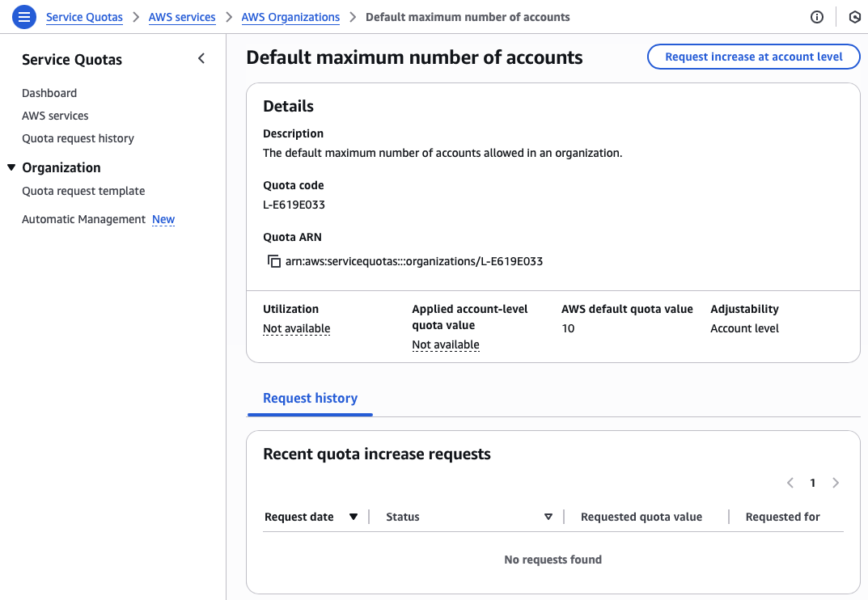Open Quota request template in sidebar
This screenshot has height=600, width=868.
point(83,191)
